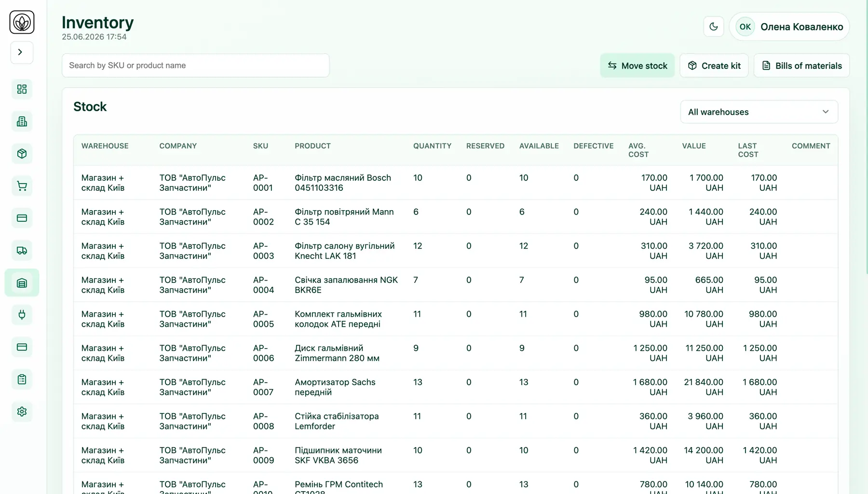Click the COMMENT column header
This screenshot has width=868, height=494.
(811, 146)
